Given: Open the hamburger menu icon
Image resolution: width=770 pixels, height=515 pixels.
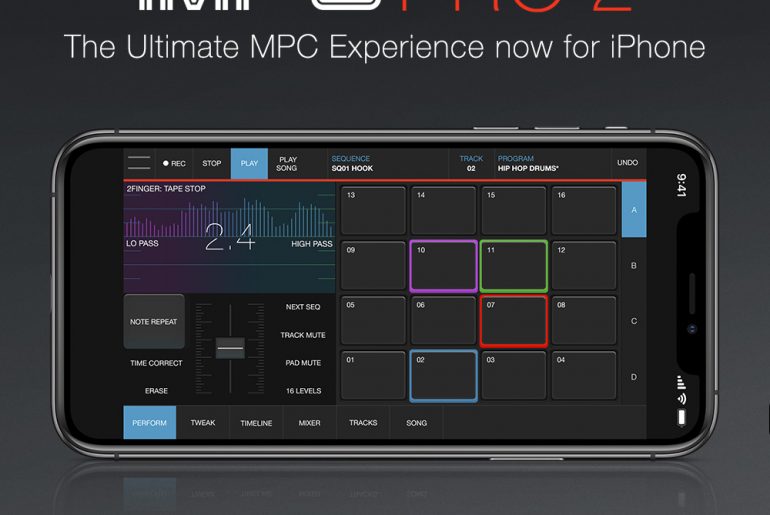Looking at the screenshot, I should pos(139,163).
